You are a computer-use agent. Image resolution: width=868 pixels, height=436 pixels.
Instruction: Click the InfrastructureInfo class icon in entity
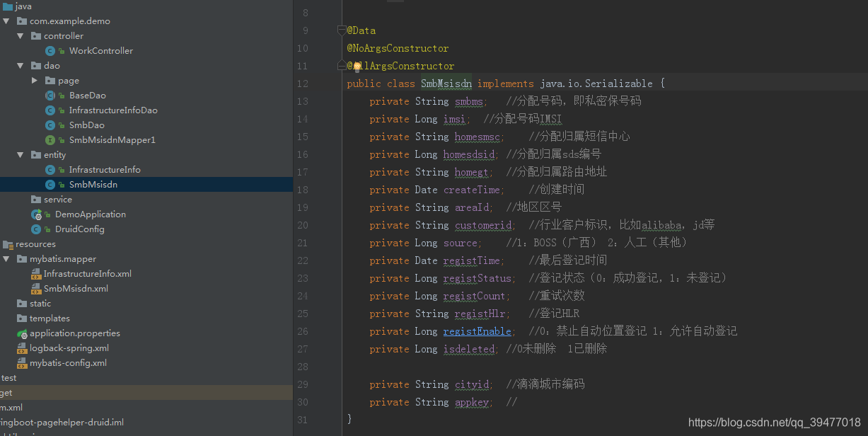click(50, 170)
